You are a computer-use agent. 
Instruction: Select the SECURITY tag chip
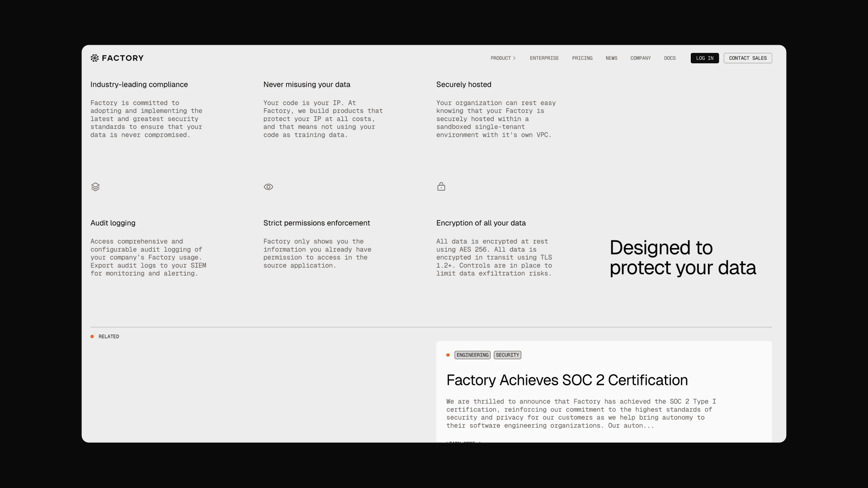[507, 355]
